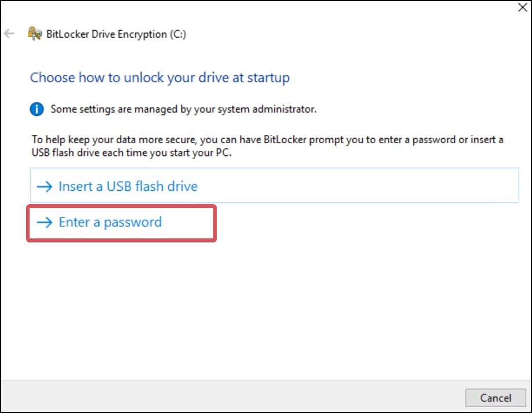Click the system administrator notice text

coord(184,110)
